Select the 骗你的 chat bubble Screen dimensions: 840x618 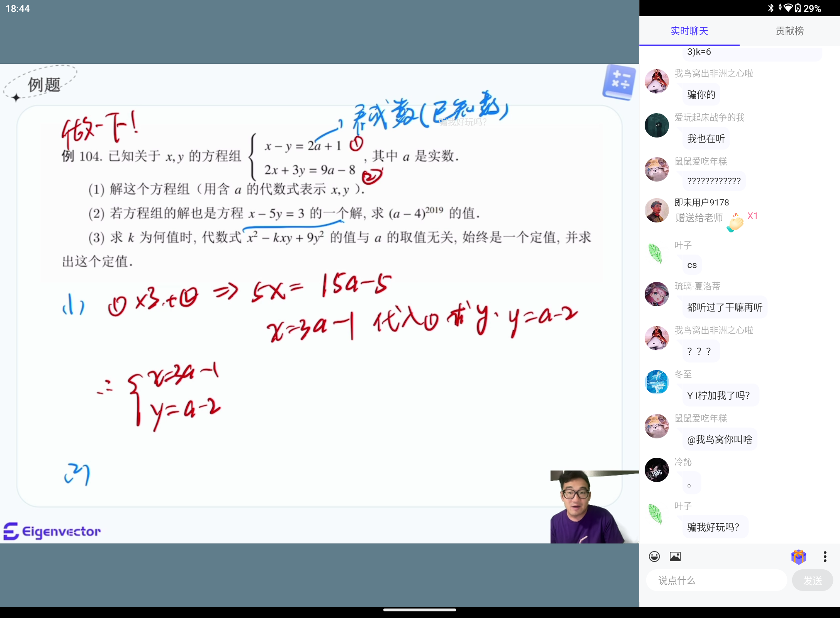701,95
